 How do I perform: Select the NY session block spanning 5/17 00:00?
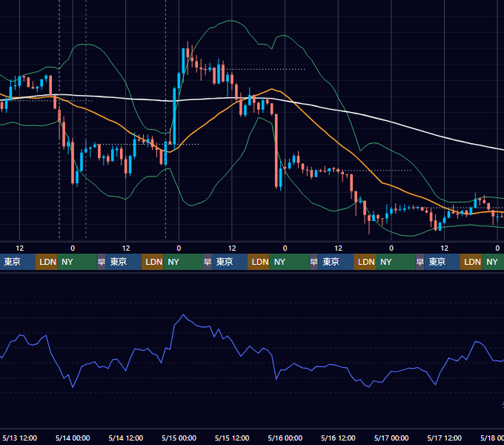pos(396,262)
